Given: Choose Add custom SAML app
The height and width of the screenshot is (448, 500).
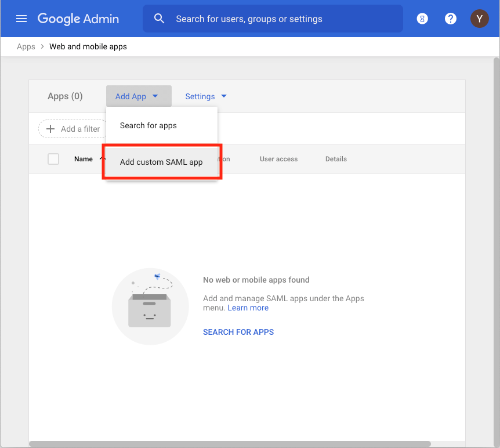Looking at the screenshot, I should 162,162.
